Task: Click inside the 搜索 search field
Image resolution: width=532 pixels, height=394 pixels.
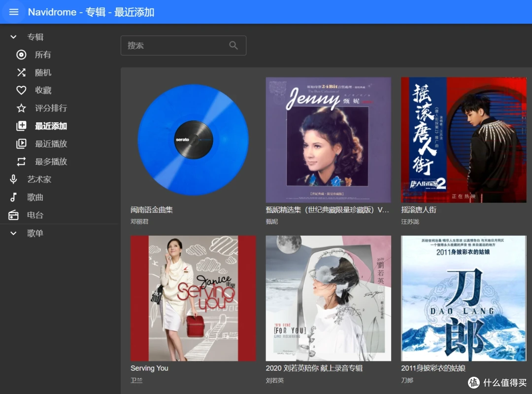Action: pos(172,45)
